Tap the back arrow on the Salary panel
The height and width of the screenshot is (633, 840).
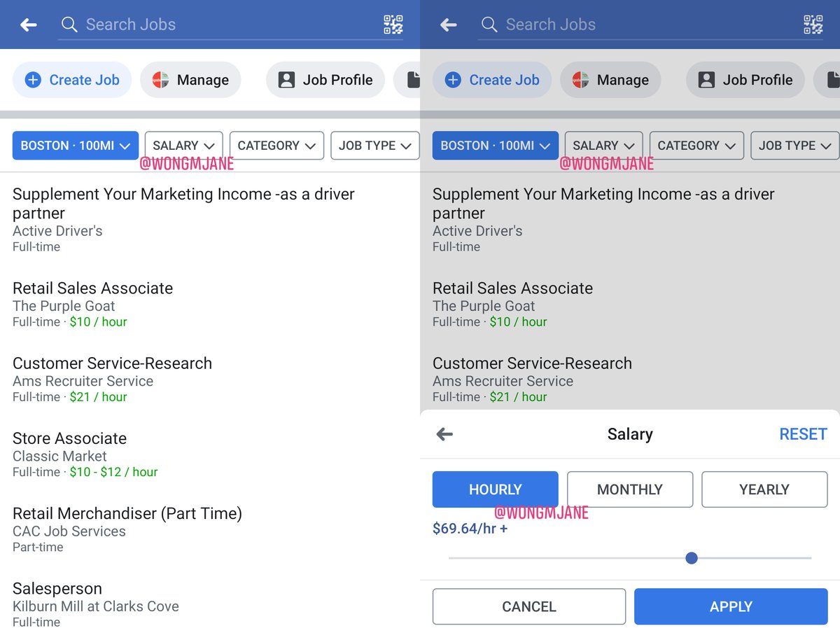[x=444, y=434]
